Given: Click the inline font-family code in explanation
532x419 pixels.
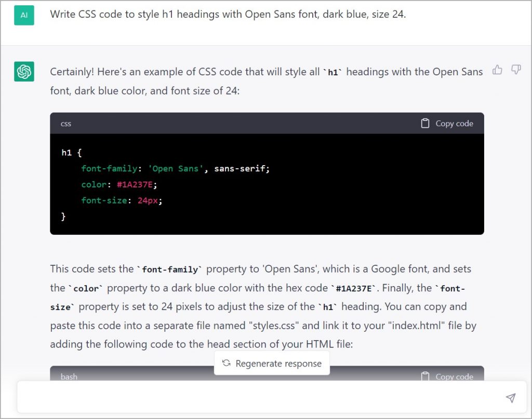Looking at the screenshot, I should [x=169, y=269].
